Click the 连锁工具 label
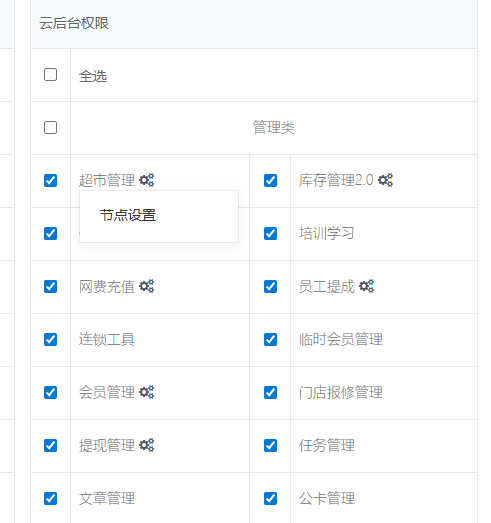The image size is (491, 523). pyautogui.click(x=107, y=340)
